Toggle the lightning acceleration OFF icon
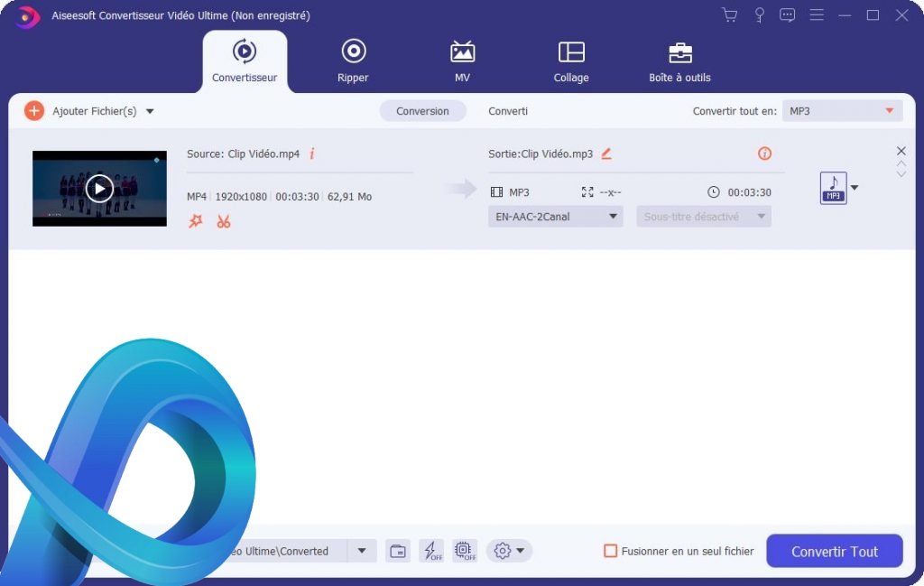 tap(431, 551)
